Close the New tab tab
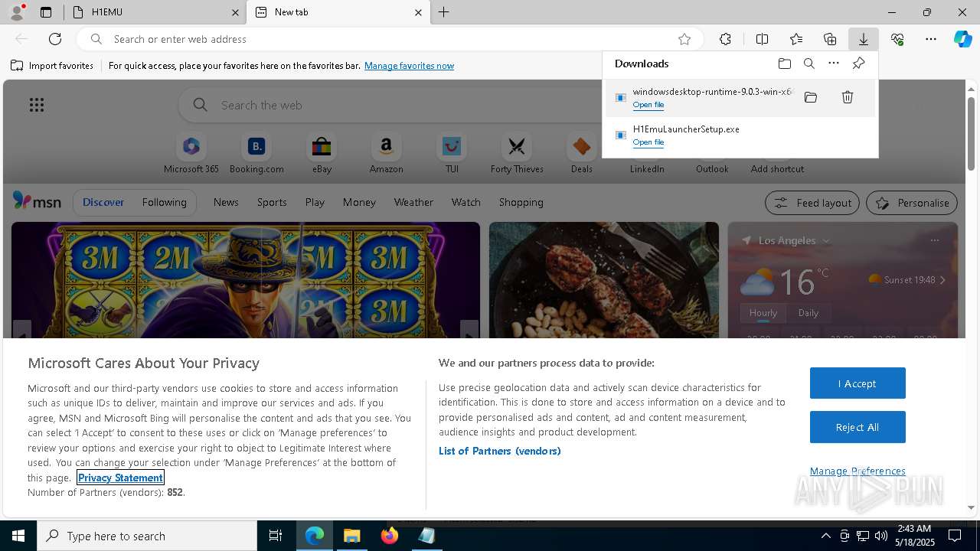 click(x=418, y=12)
